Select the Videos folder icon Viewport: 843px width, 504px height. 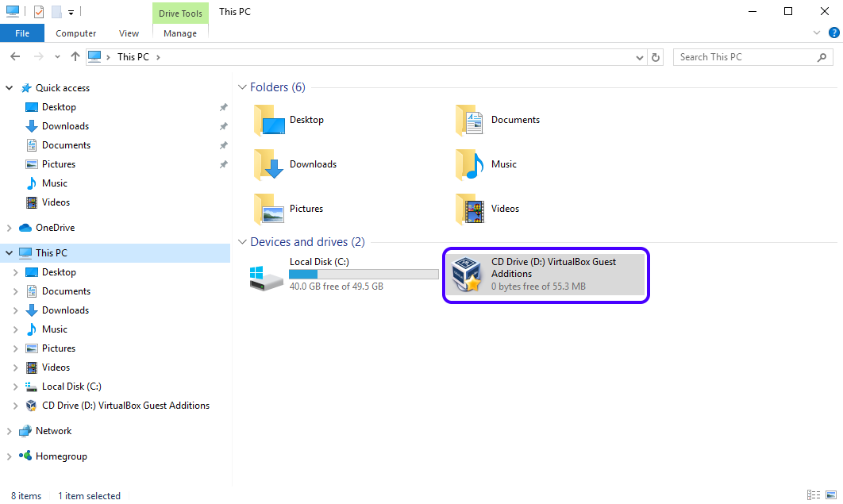(x=469, y=209)
